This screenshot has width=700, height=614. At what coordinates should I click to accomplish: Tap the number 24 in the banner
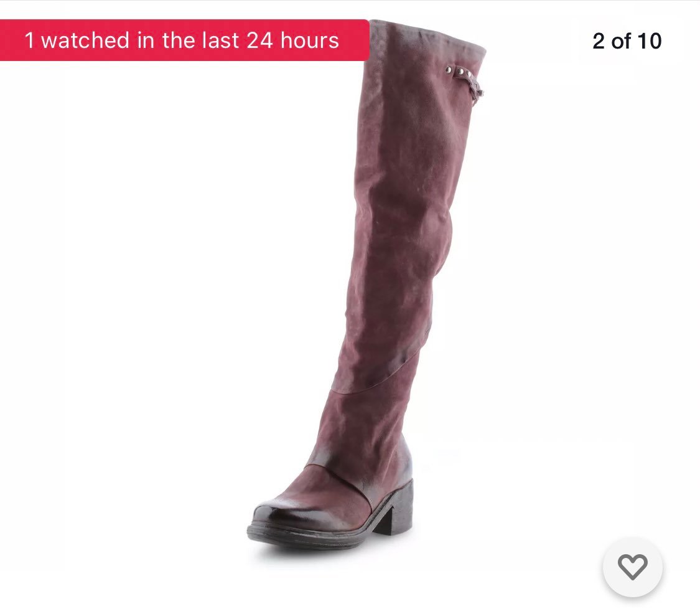pos(259,40)
